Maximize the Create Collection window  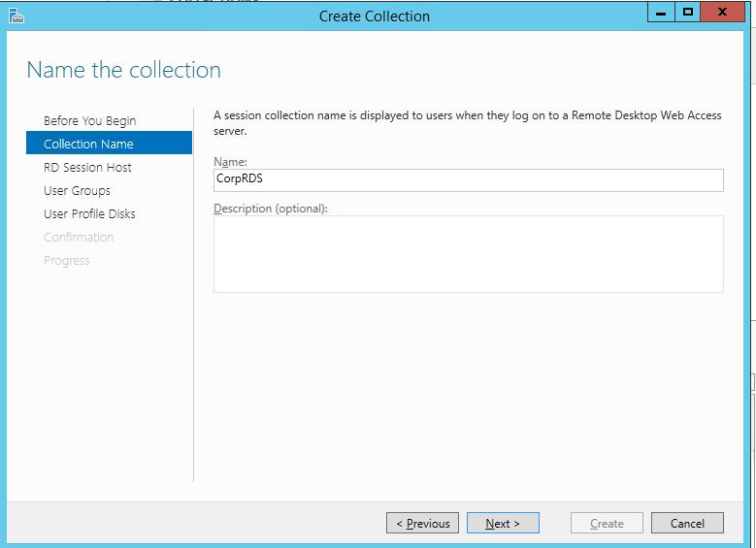point(688,13)
